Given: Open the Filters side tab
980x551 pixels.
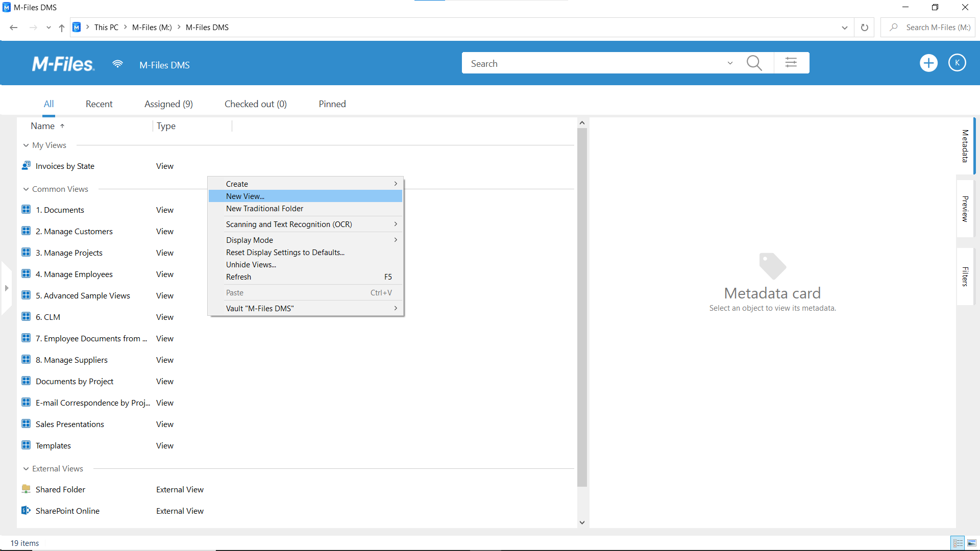Looking at the screenshot, I should [x=965, y=277].
